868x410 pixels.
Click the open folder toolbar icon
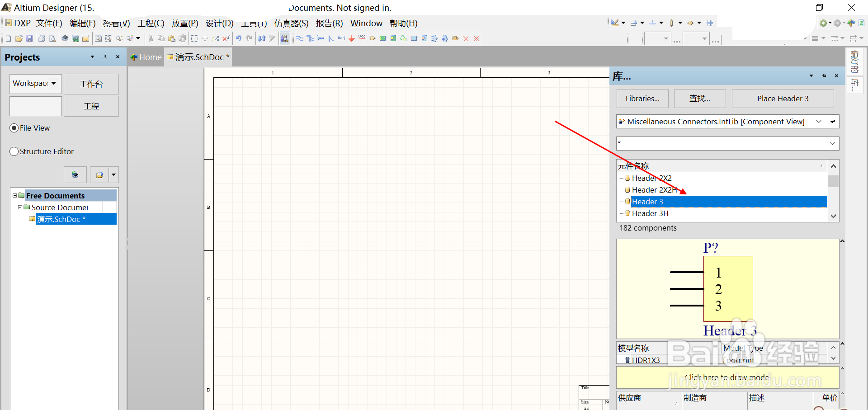tap(19, 38)
